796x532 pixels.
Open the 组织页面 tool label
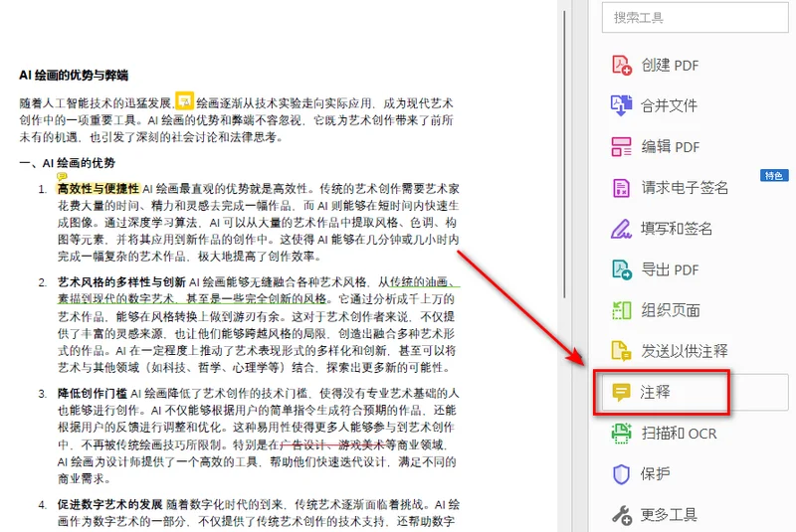point(670,310)
